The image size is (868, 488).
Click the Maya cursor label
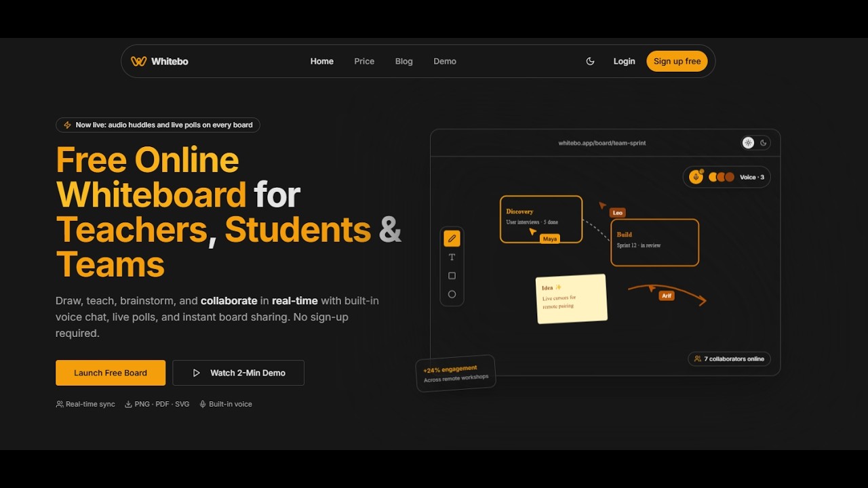(x=550, y=239)
